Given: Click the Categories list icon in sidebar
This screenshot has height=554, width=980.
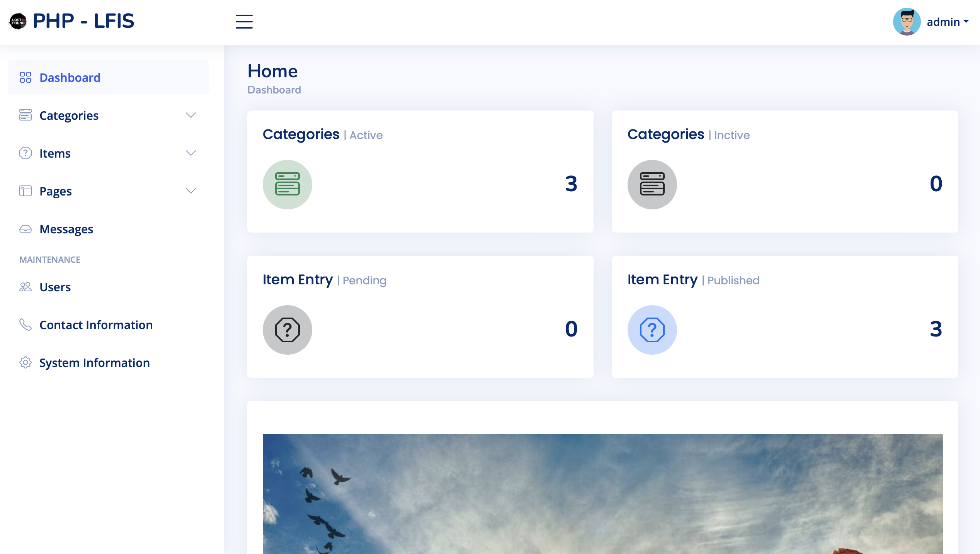Looking at the screenshot, I should click(x=26, y=115).
